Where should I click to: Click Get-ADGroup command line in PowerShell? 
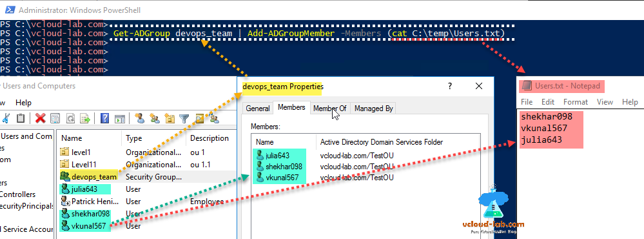309,34
